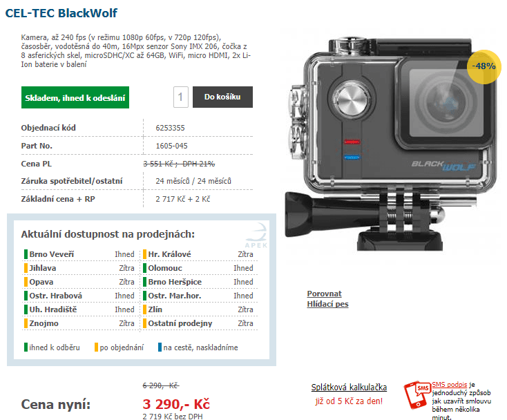
Task: Click the 'Aktuální dostupnost na prodejnách:' heading
Action: click(108, 234)
